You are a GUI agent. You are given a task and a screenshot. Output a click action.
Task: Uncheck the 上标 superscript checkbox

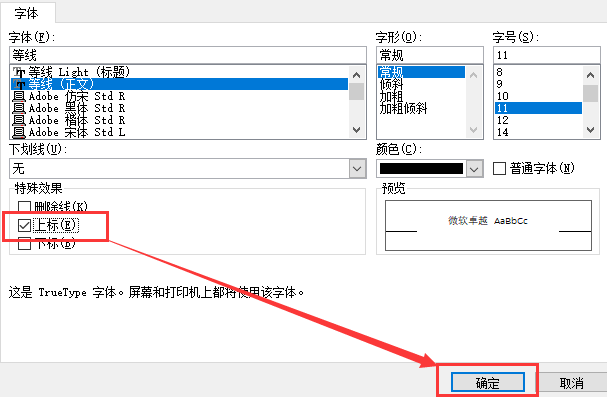click(24, 225)
